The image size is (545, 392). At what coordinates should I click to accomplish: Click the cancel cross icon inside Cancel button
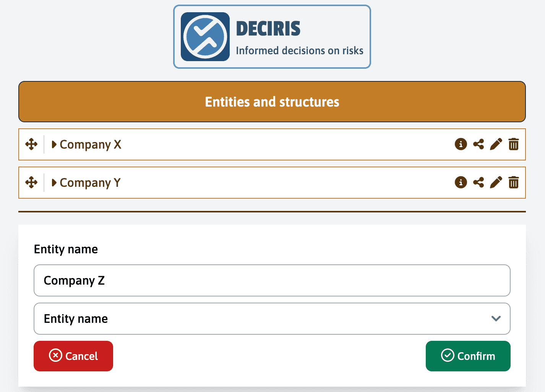tap(55, 356)
